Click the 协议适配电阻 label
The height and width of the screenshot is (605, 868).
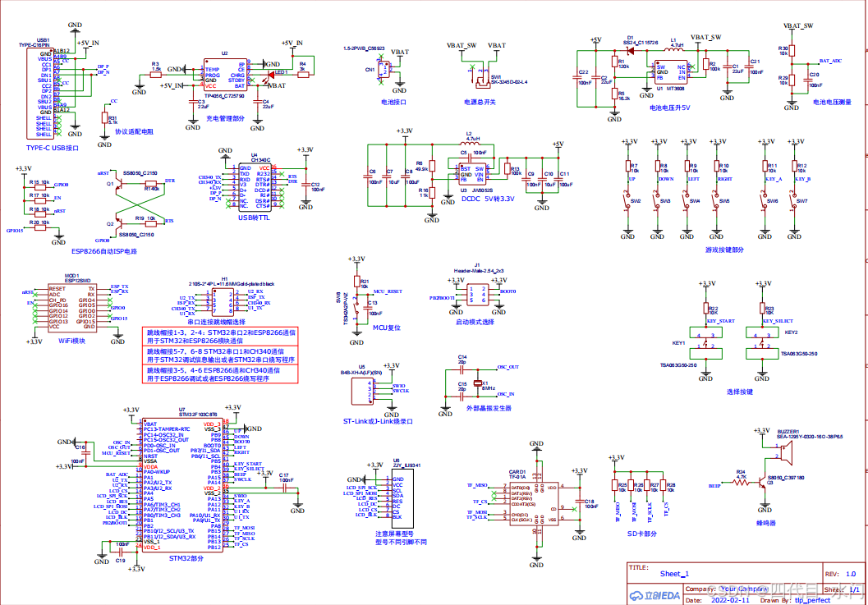(x=134, y=131)
